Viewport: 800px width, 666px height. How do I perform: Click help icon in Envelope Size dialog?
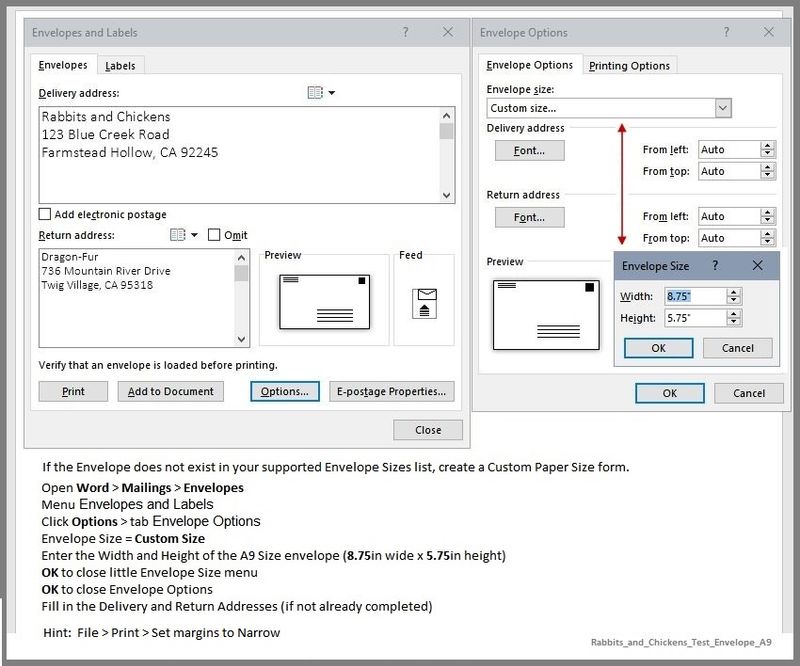714,266
